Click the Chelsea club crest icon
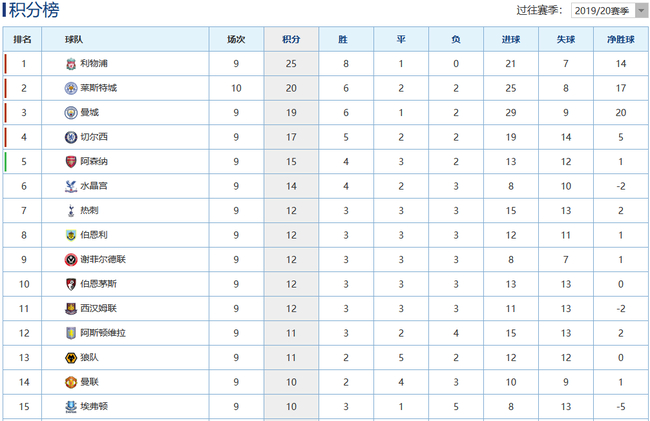Image resolution: width=650 pixels, height=421 pixels. pyautogui.click(x=70, y=137)
